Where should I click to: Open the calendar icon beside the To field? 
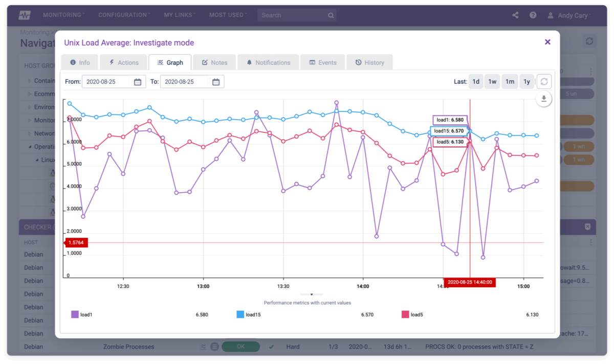[x=215, y=81]
